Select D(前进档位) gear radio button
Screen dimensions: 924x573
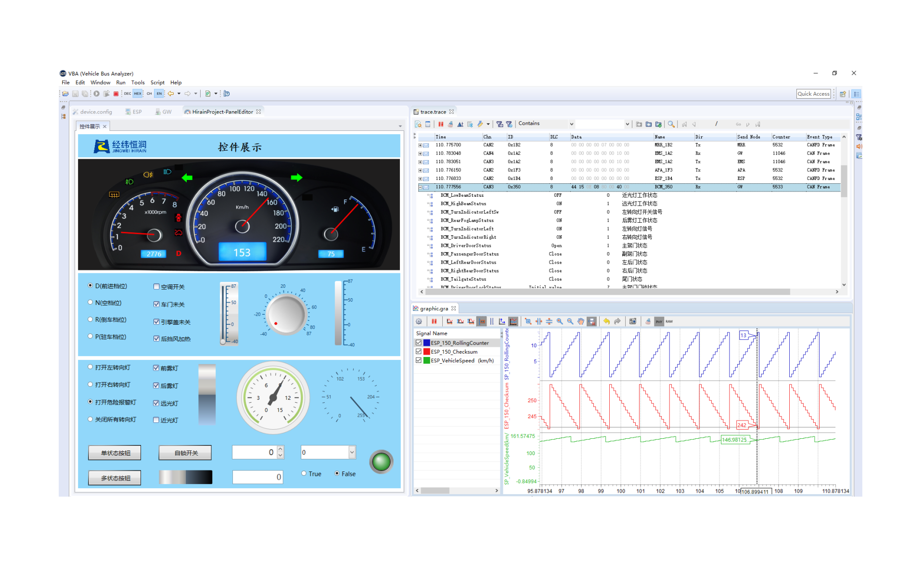point(90,286)
